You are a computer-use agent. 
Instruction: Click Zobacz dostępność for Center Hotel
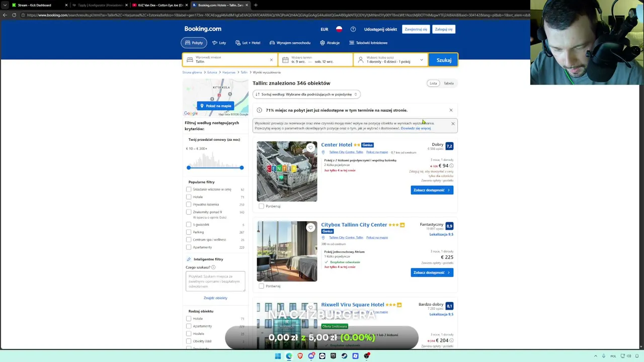point(432,190)
